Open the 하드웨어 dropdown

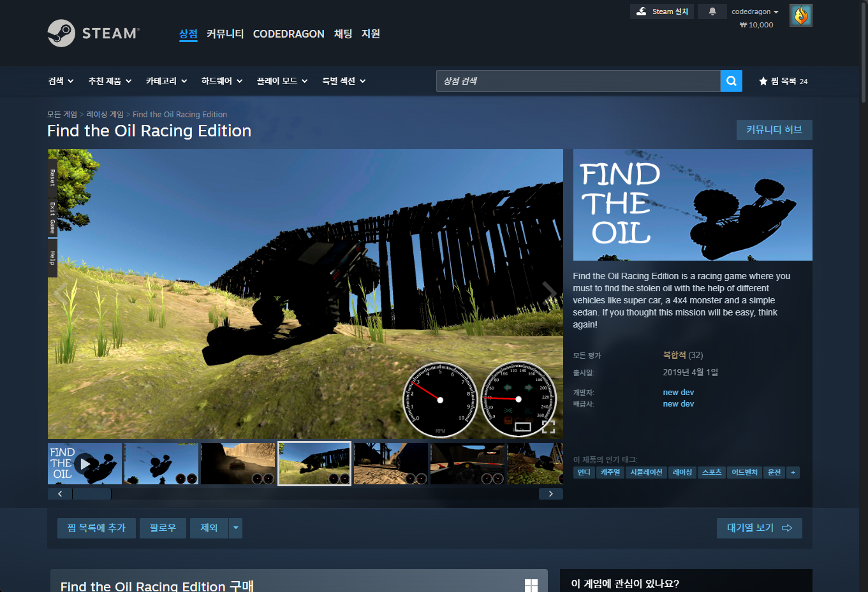click(x=222, y=81)
